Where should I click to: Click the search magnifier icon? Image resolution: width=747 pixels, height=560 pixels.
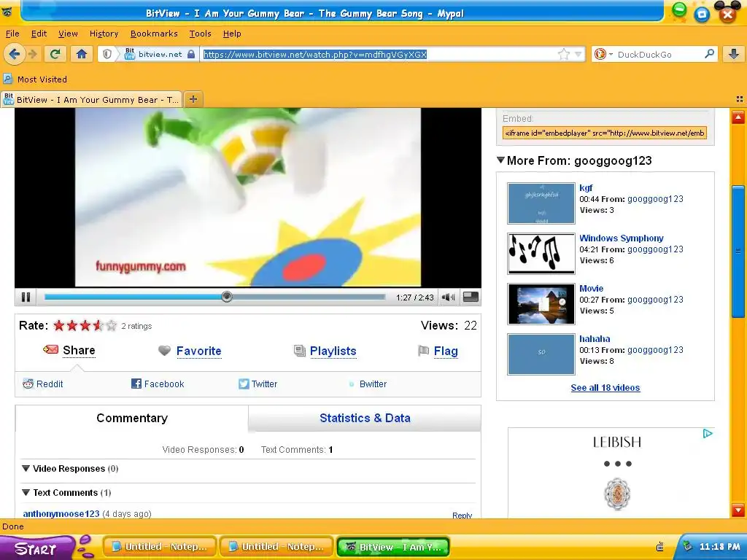709,54
